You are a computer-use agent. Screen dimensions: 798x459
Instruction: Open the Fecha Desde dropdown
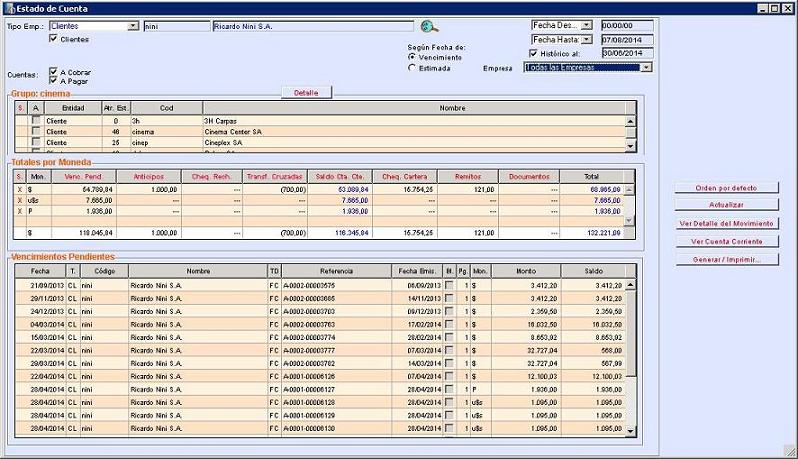coord(586,25)
